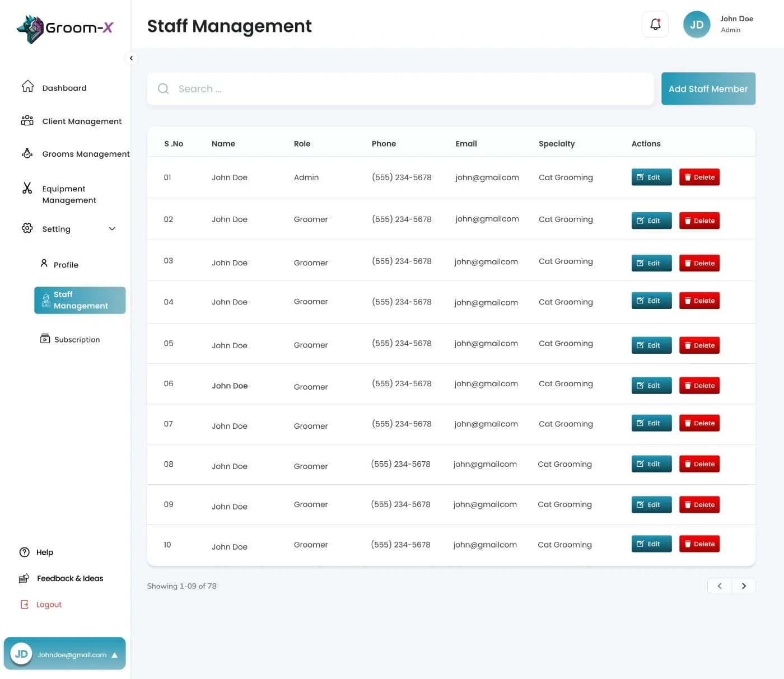Click the Role column header
Image resolution: width=784 pixels, height=679 pixels.
pos(302,144)
